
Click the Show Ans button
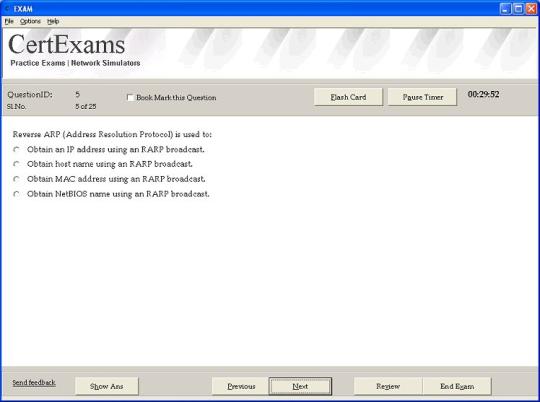tap(107, 386)
